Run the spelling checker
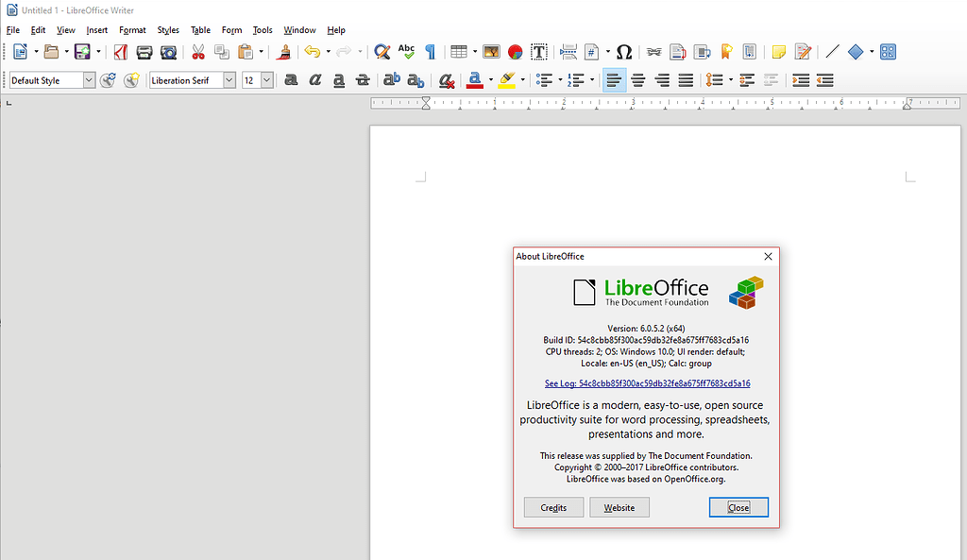Image resolution: width=967 pixels, height=560 pixels. 406,52
